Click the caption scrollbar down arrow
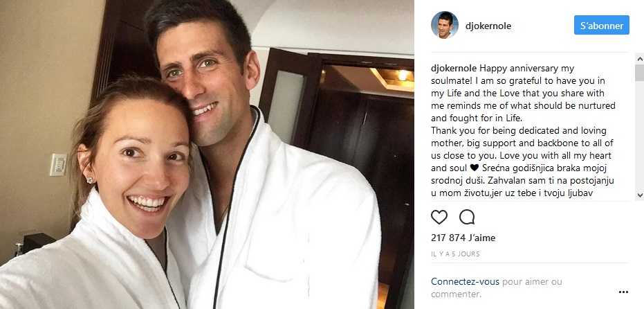644x309 pixels. coord(639,195)
